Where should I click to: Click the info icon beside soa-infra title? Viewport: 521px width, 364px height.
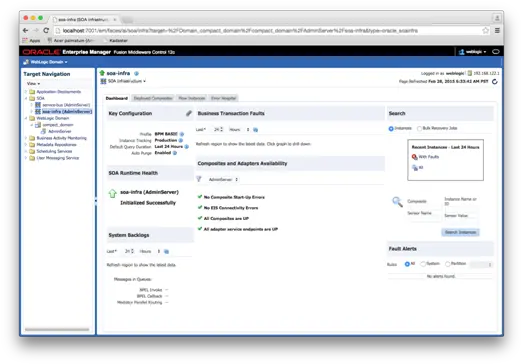[x=136, y=73]
